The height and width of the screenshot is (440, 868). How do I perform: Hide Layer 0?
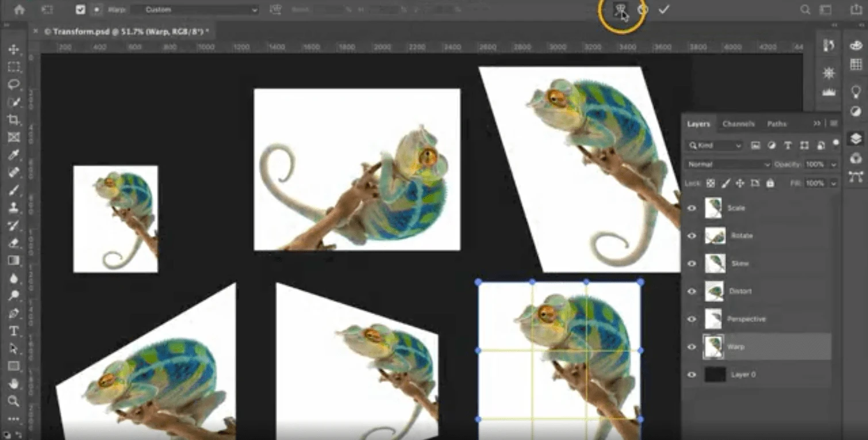pyautogui.click(x=692, y=375)
